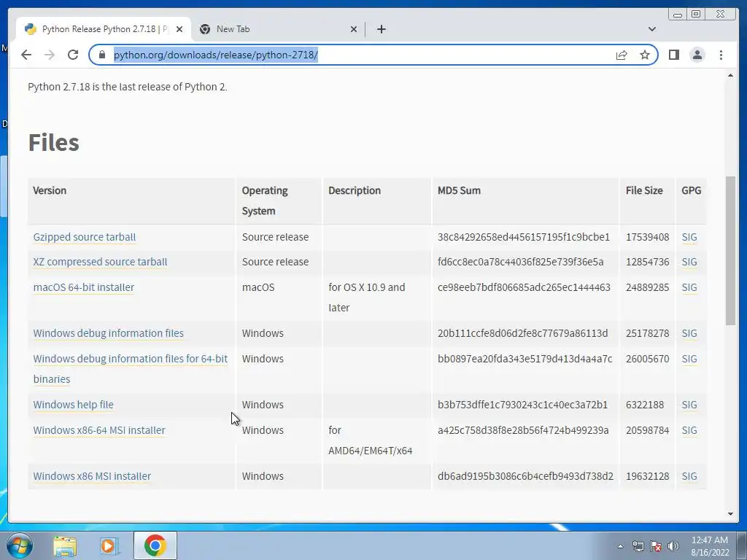This screenshot has height=560, width=747.
Task: Open Windows Explorer from taskbar
Action: (65, 545)
